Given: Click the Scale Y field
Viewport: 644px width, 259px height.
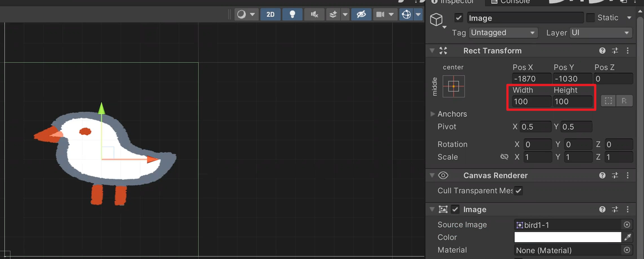Looking at the screenshot, I should pyautogui.click(x=578, y=157).
